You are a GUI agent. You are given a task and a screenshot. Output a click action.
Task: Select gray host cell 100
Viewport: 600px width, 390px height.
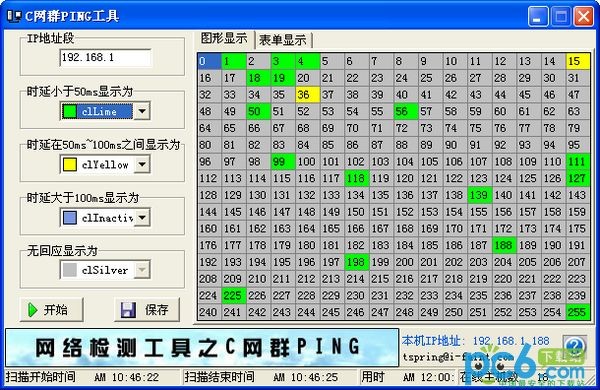click(x=307, y=162)
